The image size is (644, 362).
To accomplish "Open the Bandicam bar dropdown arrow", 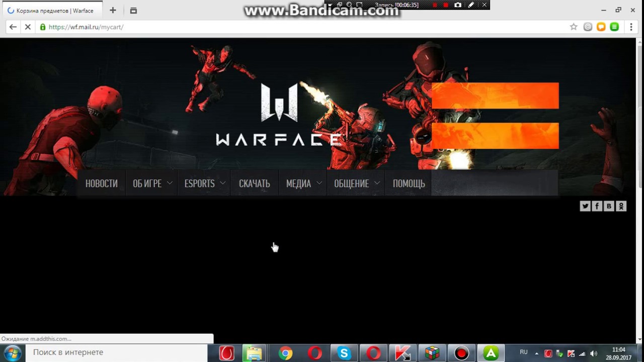I will click(330, 5).
